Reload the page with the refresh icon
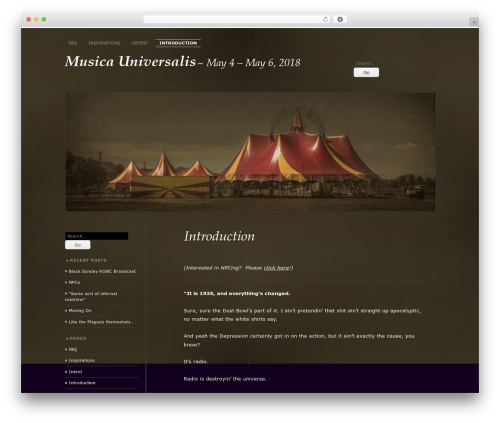 (x=325, y=19)
